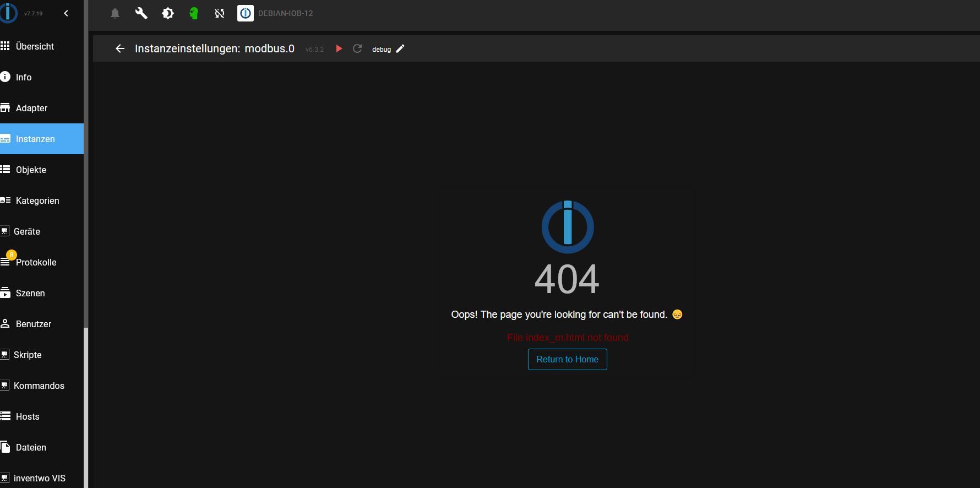Click the Objekte list icon
The image size is (980, 488).
(5, 170)
